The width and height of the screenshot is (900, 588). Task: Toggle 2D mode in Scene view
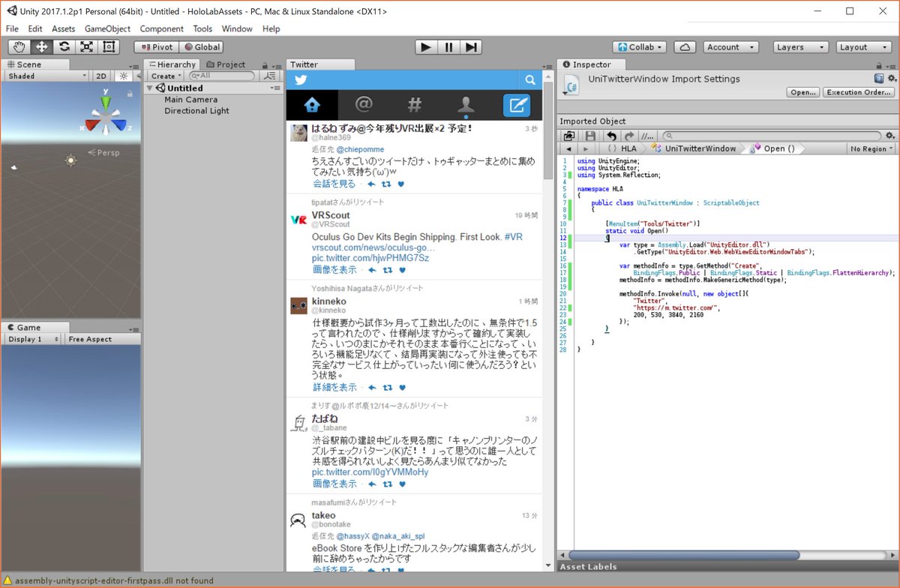point(101,76)
